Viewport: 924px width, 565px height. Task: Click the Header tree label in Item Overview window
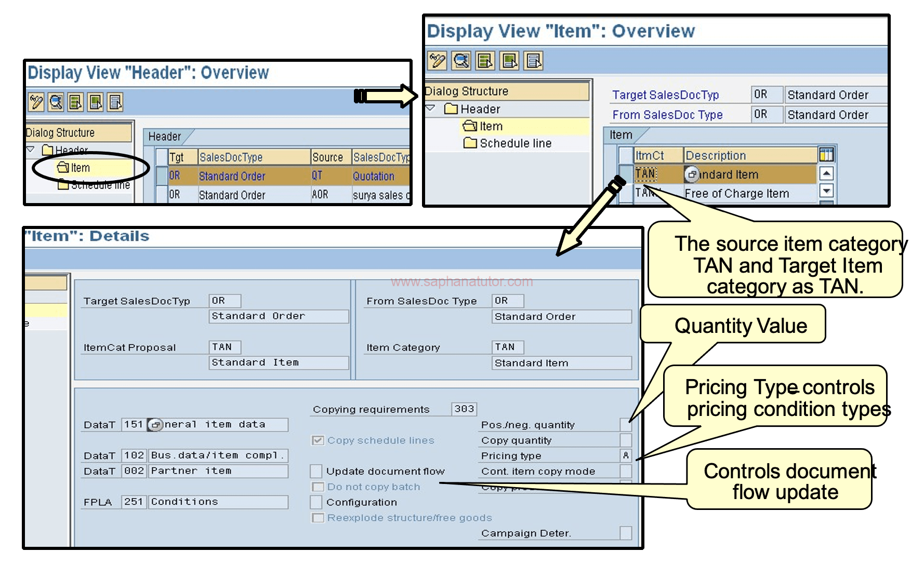[480, 109]
